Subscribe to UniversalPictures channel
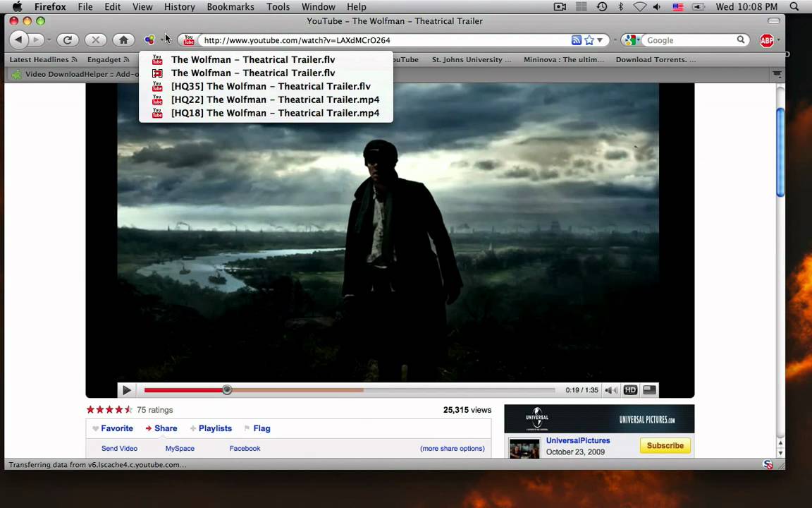 [665, 445]
